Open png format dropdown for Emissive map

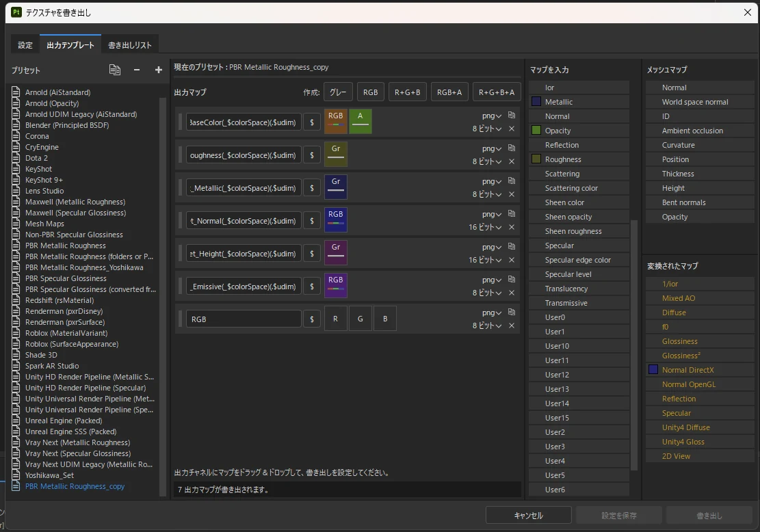point(491,280)
